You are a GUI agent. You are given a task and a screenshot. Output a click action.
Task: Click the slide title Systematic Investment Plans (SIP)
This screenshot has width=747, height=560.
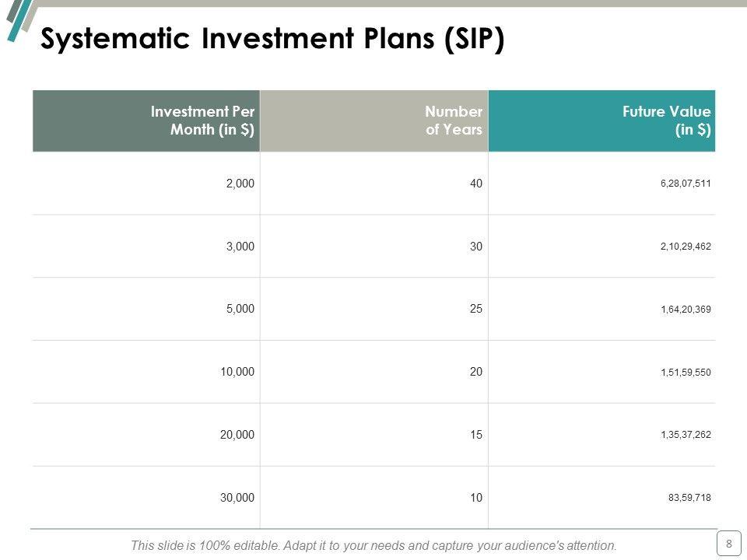[x=272, y=40]
